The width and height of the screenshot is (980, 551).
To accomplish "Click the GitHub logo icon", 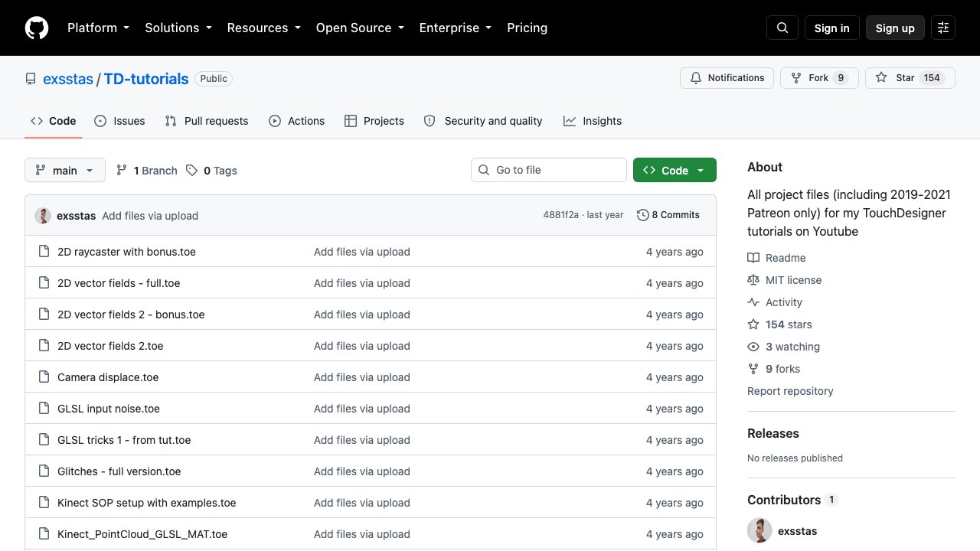I will [x=37, y=28].
